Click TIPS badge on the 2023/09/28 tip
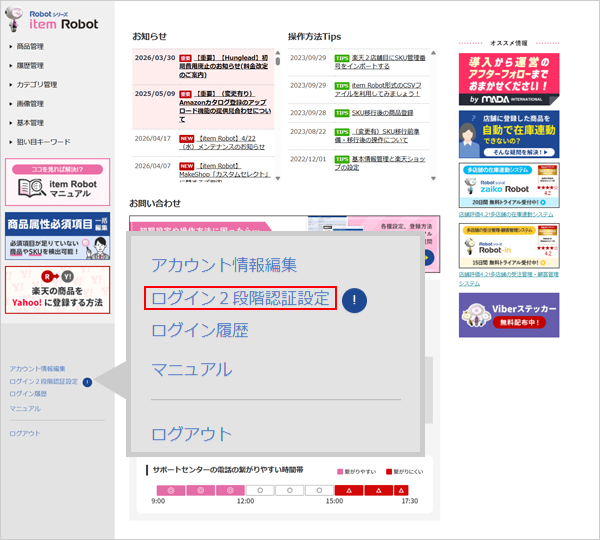The width and height of the screenshot is (600, 540). point(342,113)
